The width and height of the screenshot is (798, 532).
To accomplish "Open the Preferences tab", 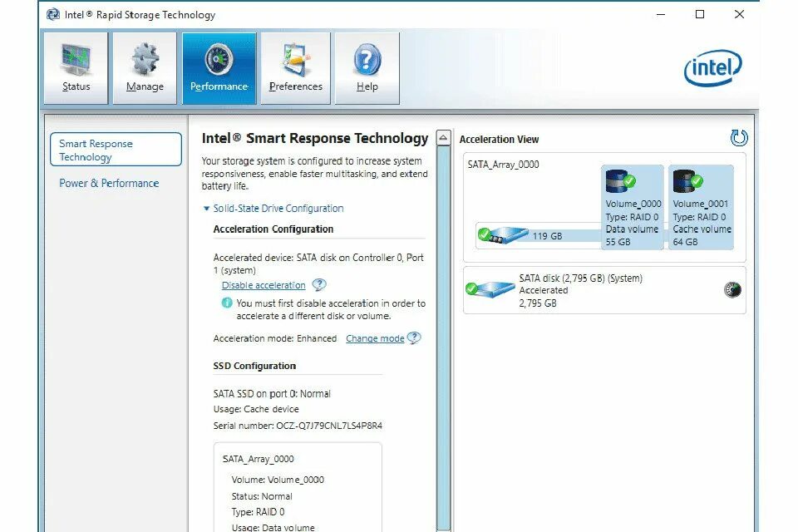I will coord(295,68).
